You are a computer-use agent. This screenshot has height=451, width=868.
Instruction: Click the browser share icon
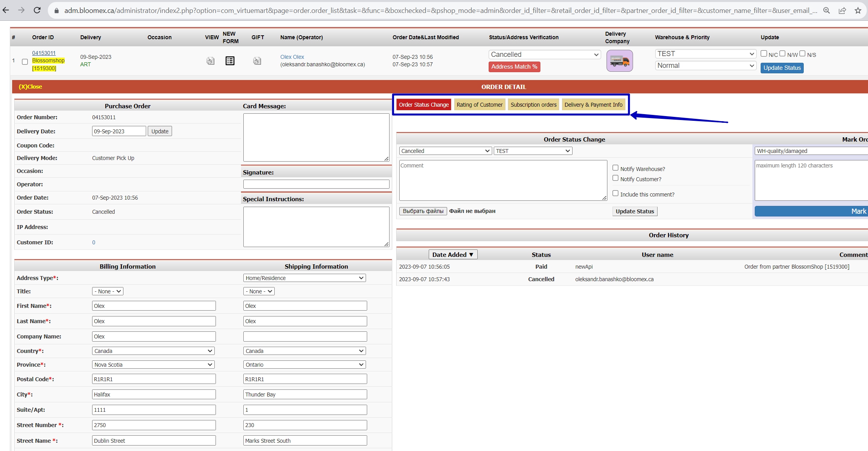pyautogui.click(x=842, y=11)
